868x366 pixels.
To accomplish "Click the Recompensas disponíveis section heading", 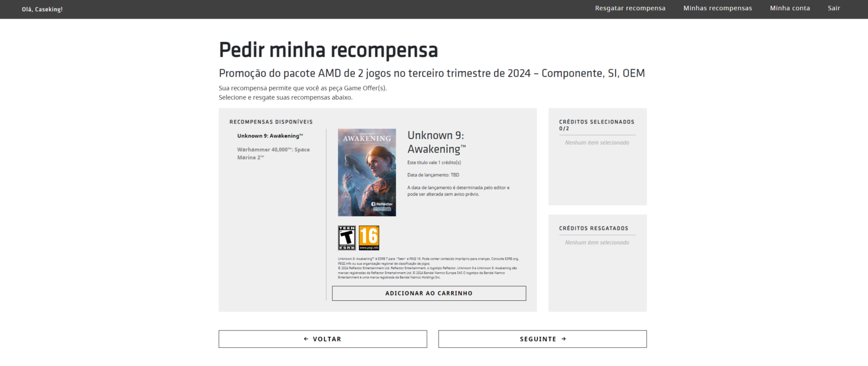I will [271, 122].
